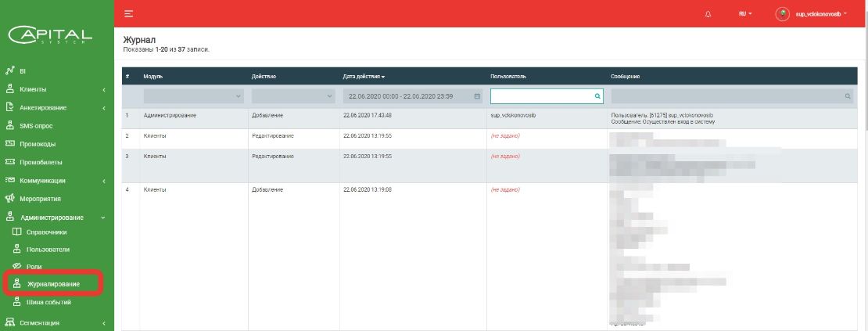Open the RU language dropdown

pyautogui.click(x=745, y=14)
